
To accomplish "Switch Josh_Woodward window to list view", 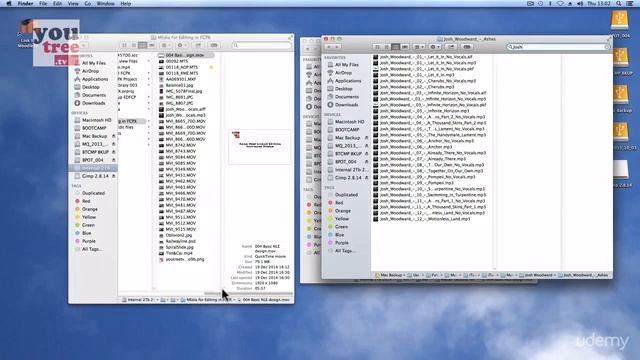I will point(387,47).
